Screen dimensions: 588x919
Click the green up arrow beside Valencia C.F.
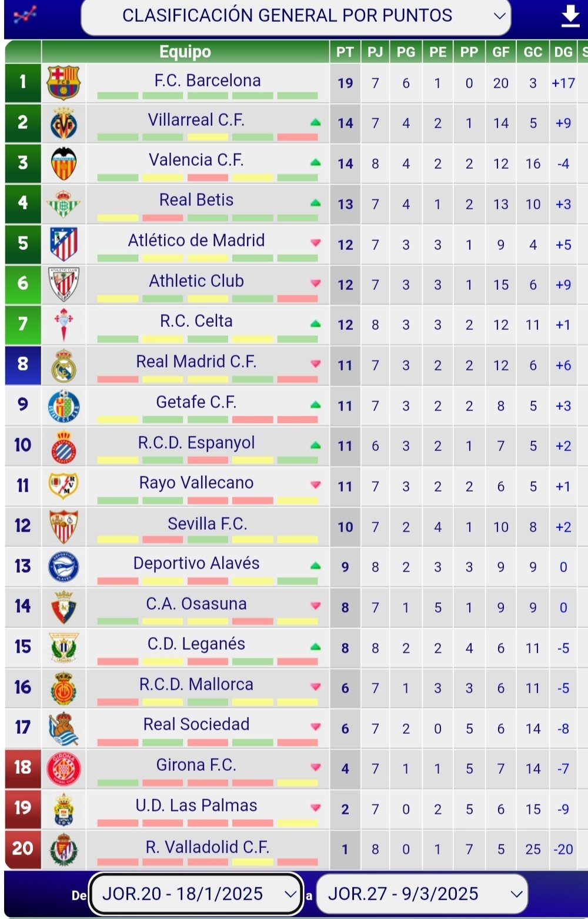point(315,162)
